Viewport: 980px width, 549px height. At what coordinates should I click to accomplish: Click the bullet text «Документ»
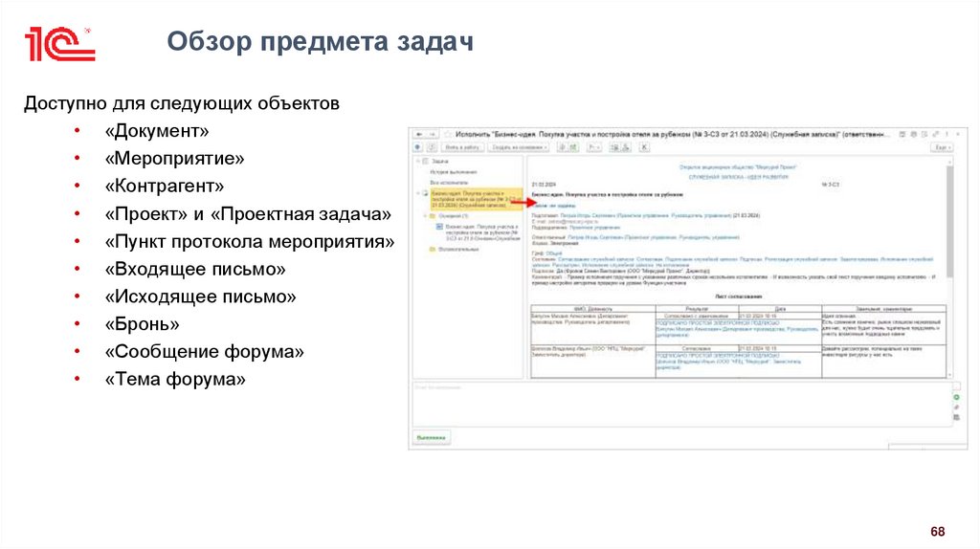point(157,131)
